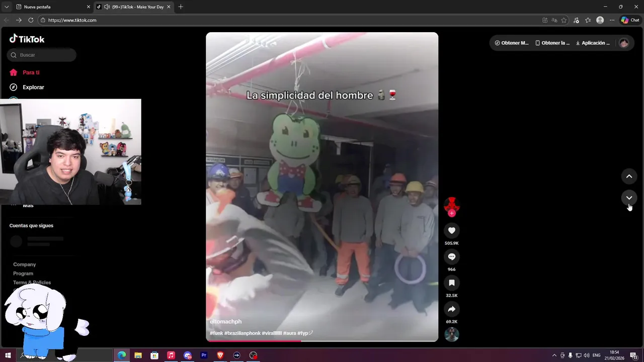644x362 pixels.
Task: Open the TikTok profile avatar menu
Action: 624,43
